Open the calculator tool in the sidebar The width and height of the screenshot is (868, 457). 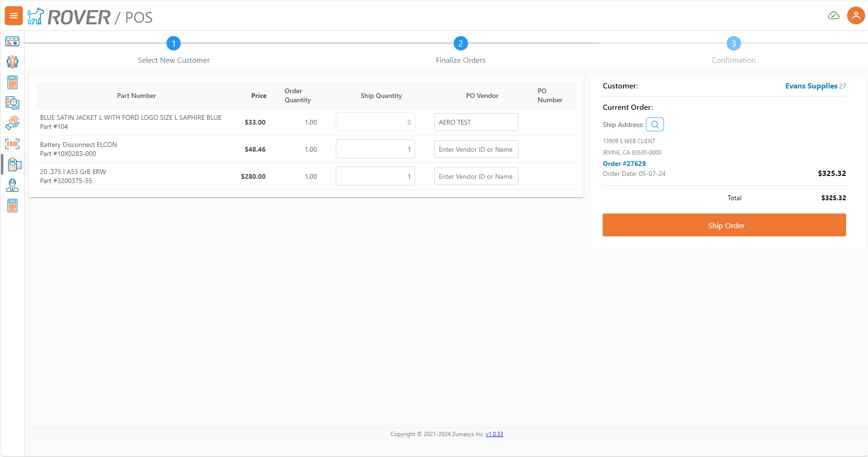click(x=12, y=82)
